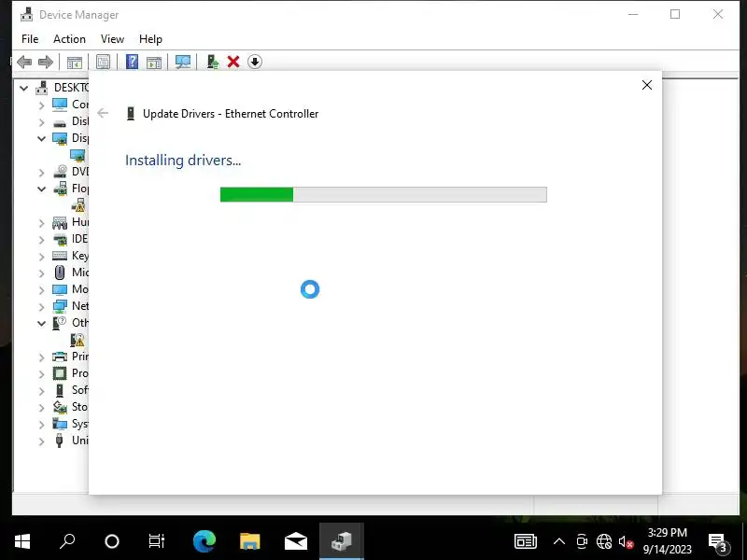Click the Print queues icon in tree
The width and height of the screenshot is (747, 560).
(x=60, y=357)
